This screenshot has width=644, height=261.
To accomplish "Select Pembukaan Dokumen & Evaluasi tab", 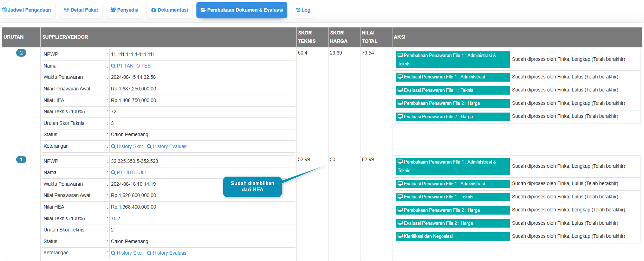I will pos(242,10).
